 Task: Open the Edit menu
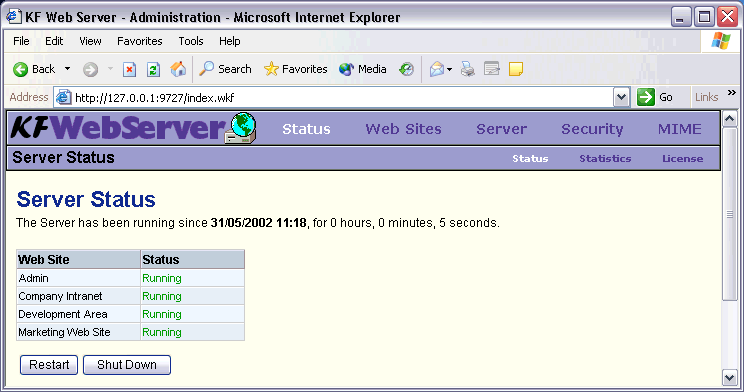coord(54,41)
